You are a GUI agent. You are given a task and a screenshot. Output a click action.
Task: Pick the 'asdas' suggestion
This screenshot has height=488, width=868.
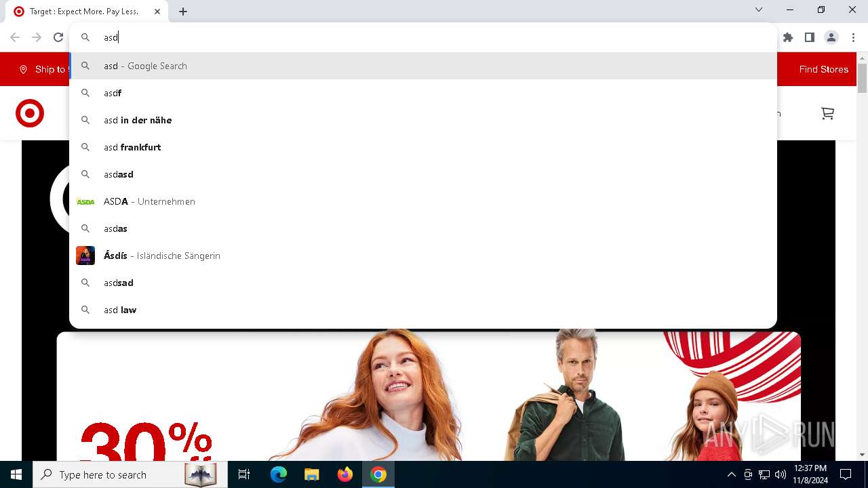[423, 228]
